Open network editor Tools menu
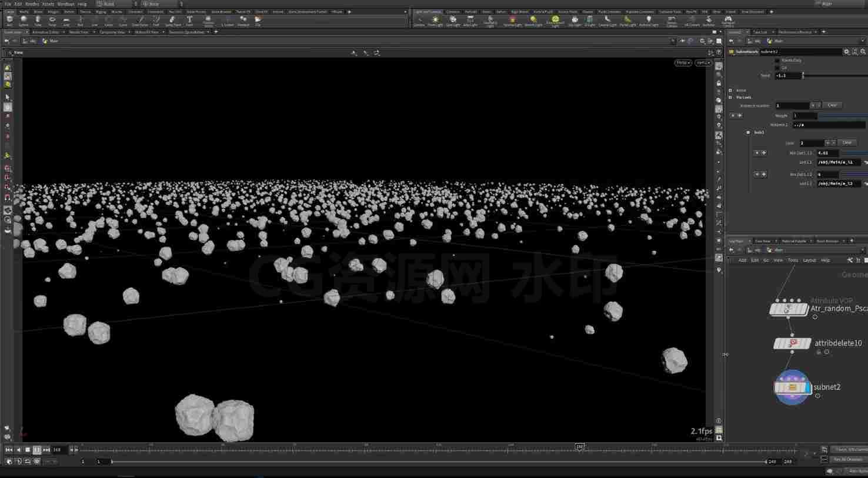The width and height of the screenshot is (868, 478). click(x=793, y=260)
